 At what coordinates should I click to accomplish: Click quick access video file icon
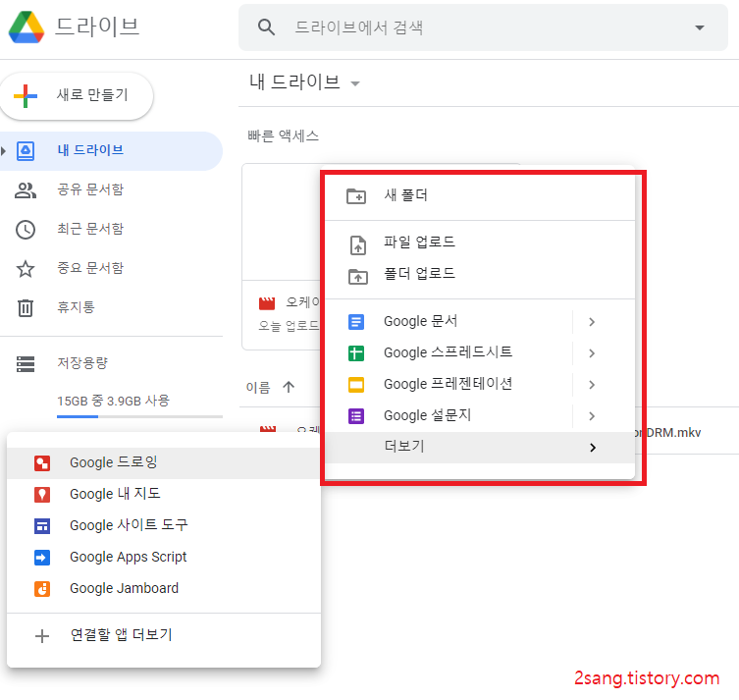tap(267, 303)
